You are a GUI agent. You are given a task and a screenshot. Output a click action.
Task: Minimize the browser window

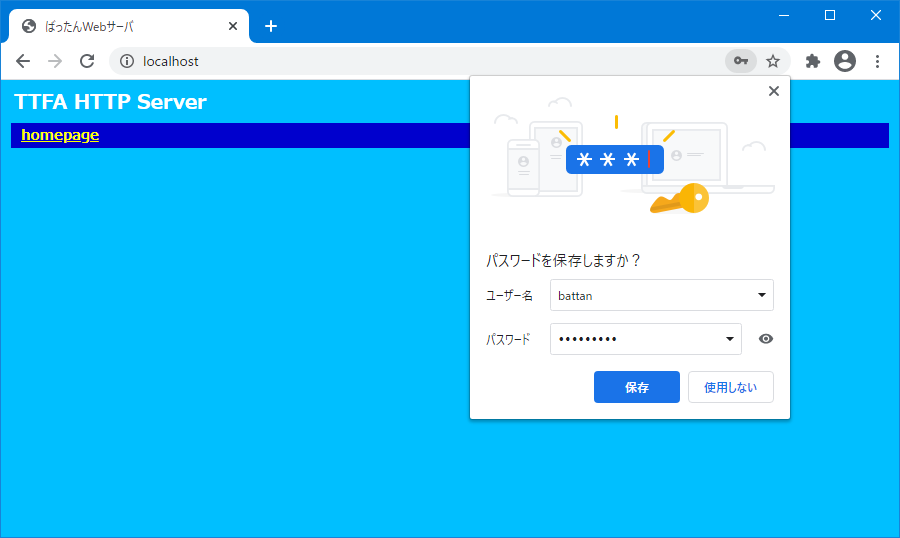pos(784,16)
